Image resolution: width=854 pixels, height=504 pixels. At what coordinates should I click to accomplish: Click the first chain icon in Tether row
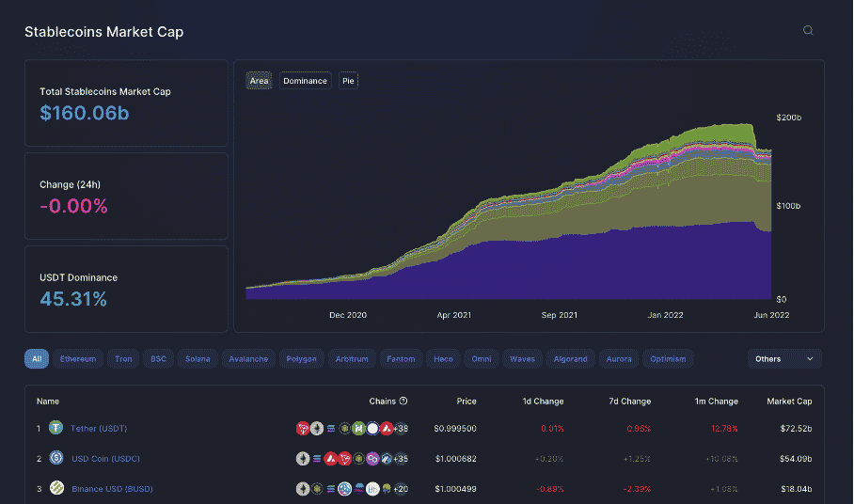[303, 429]
